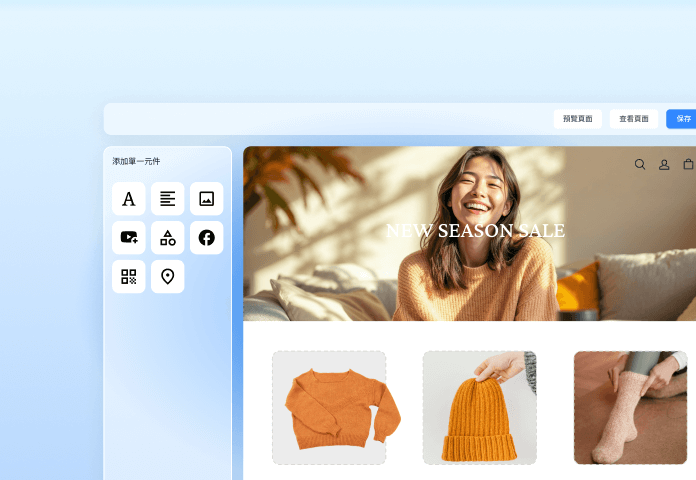This screenshot has width=696, height=480.
Task: Add a paragraph text block element
Action: [x=167, y=198]
